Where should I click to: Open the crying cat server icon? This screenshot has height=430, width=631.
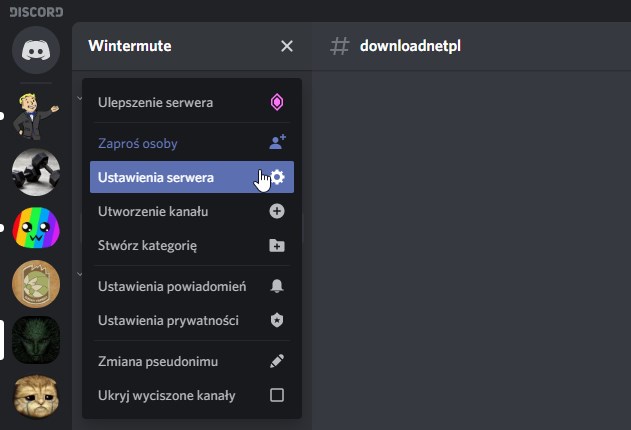click(x=36, y=396)
